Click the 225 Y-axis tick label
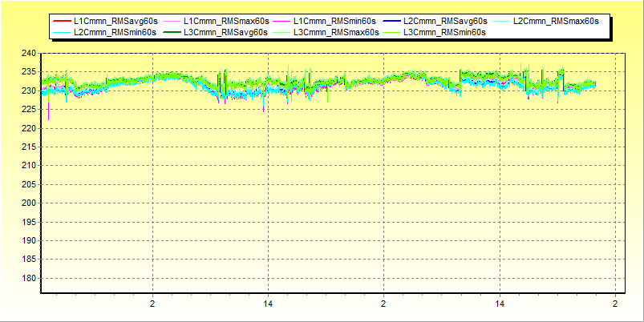 click(x=29, y=110)
